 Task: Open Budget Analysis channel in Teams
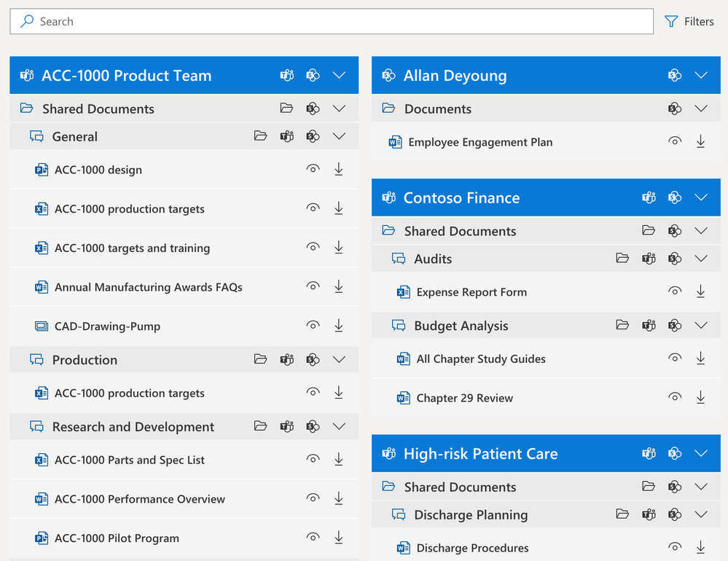pyautogui.click(x=649, y=325)
